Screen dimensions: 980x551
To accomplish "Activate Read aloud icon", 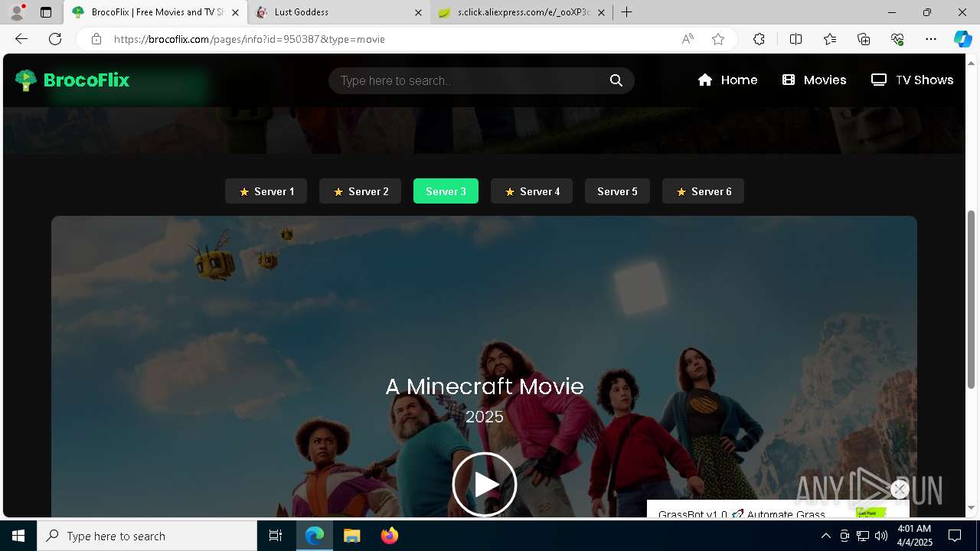I will (688, 39).
